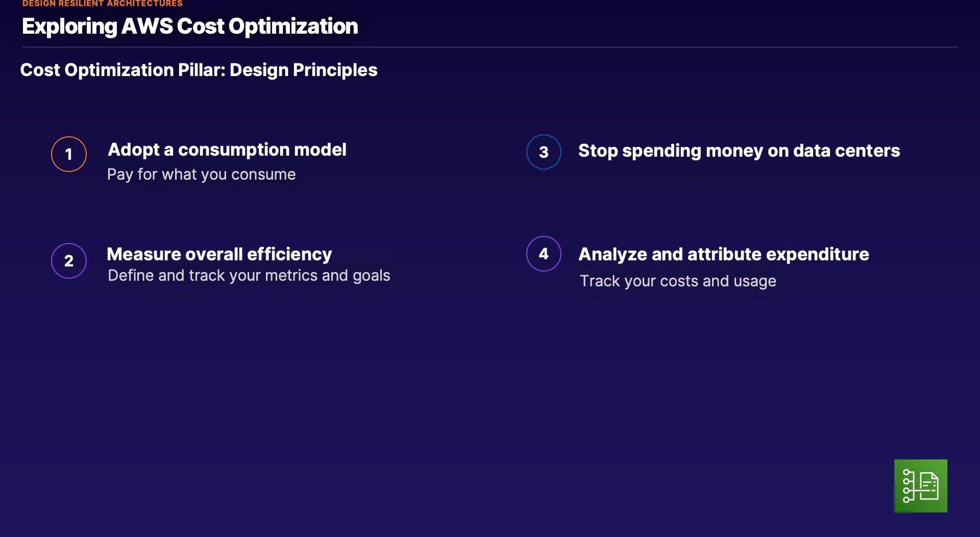Select 'Track your costs and usage' text
Viewport: 980px width, 537px height.
point(677,281)
